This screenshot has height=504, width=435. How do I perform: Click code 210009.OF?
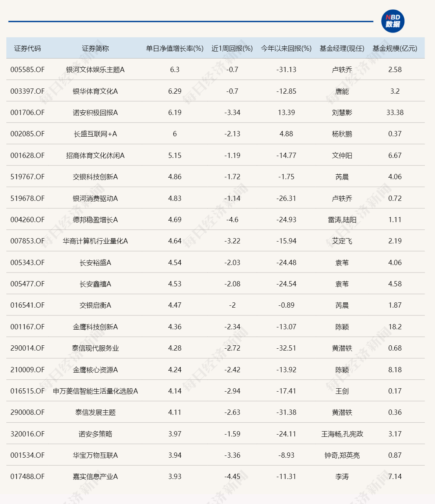(28, 370)
